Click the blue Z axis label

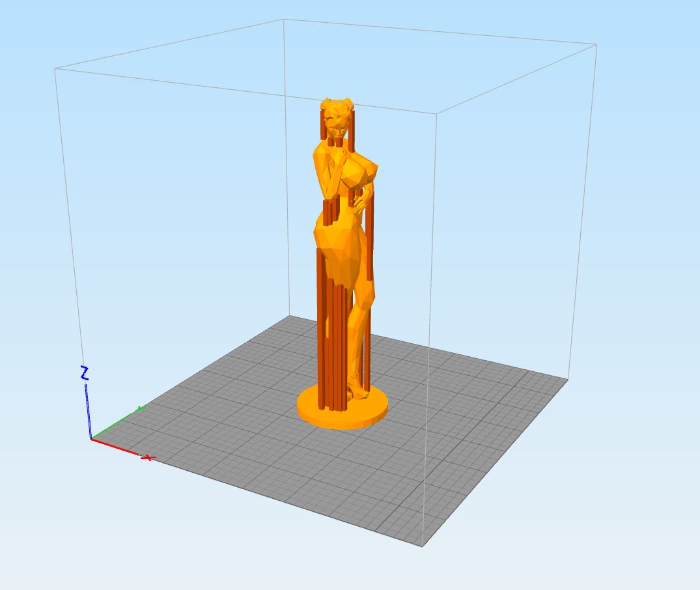click(85, 373)
